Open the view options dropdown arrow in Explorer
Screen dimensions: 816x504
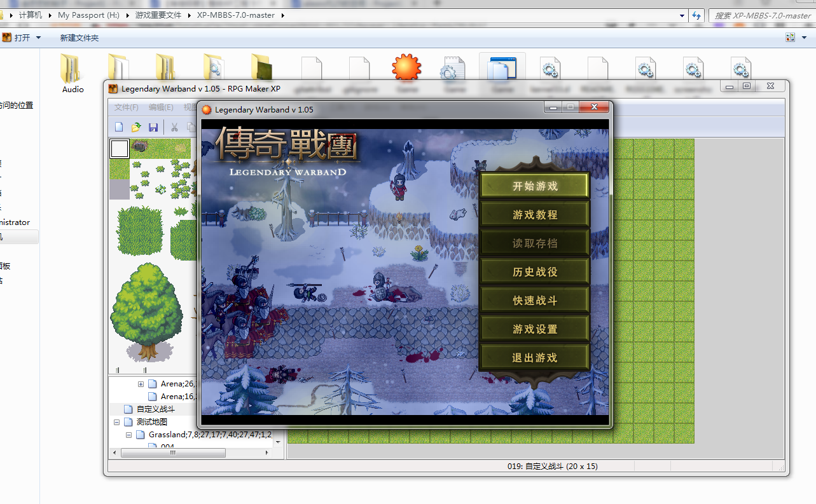coord(803,37)
